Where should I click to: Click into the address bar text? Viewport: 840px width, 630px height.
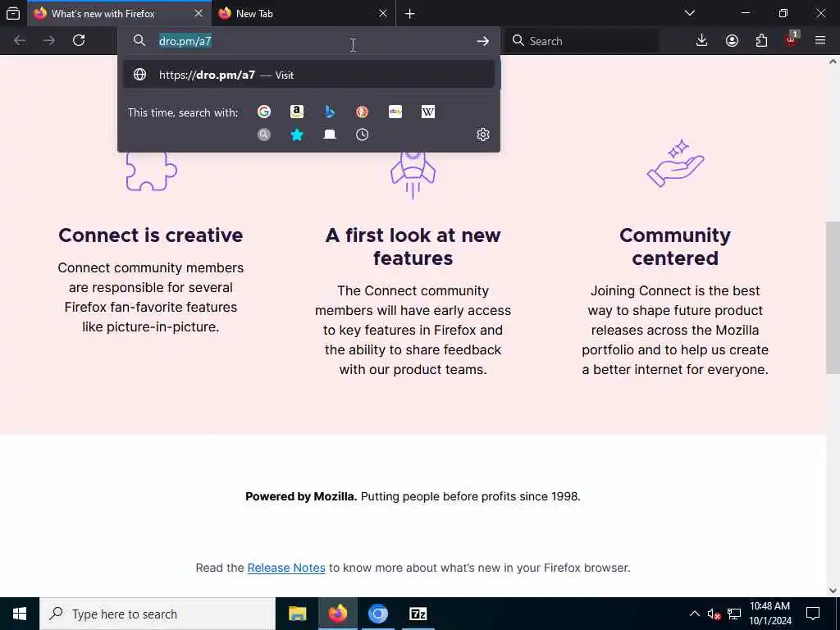[x=185, y=41]
